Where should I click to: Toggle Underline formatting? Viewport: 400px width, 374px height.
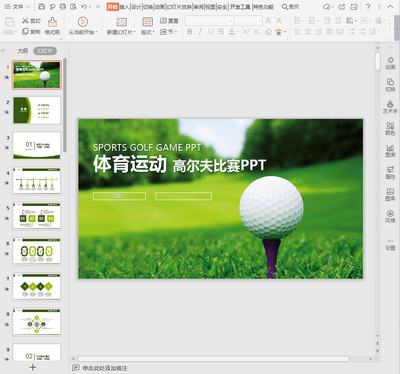click(210, 32)
